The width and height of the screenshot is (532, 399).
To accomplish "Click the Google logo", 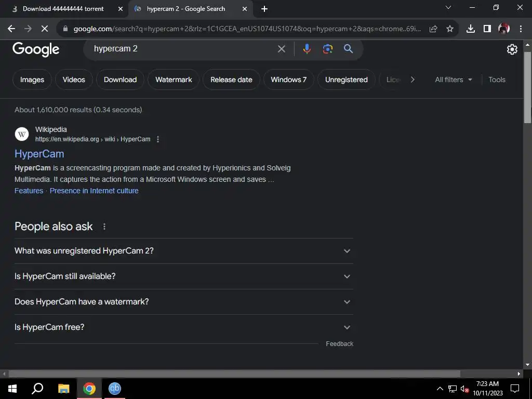I will pos(36,49).
